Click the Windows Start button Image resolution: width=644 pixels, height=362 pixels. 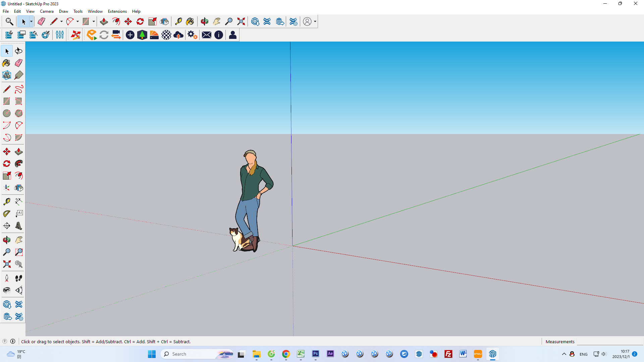tap(152, 354)
